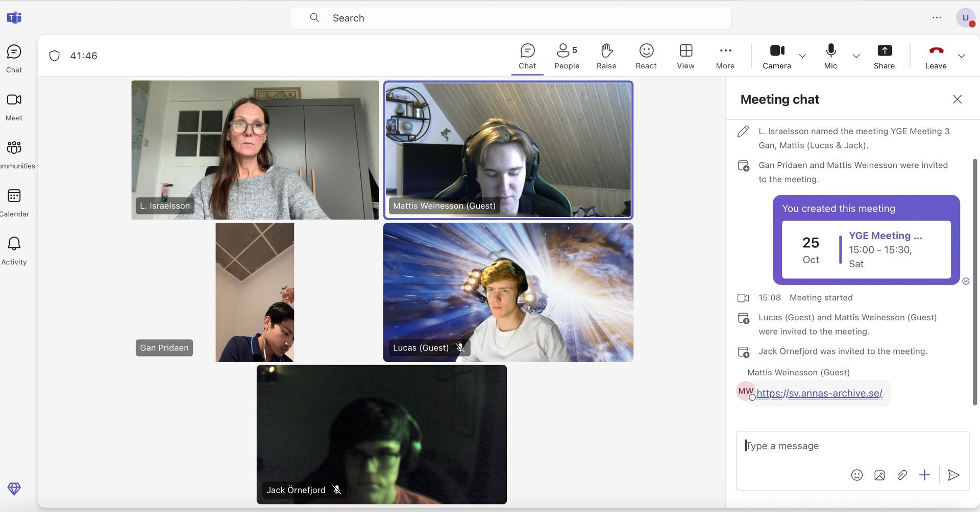Open emoji picker in message box

[x=856, y=475]
